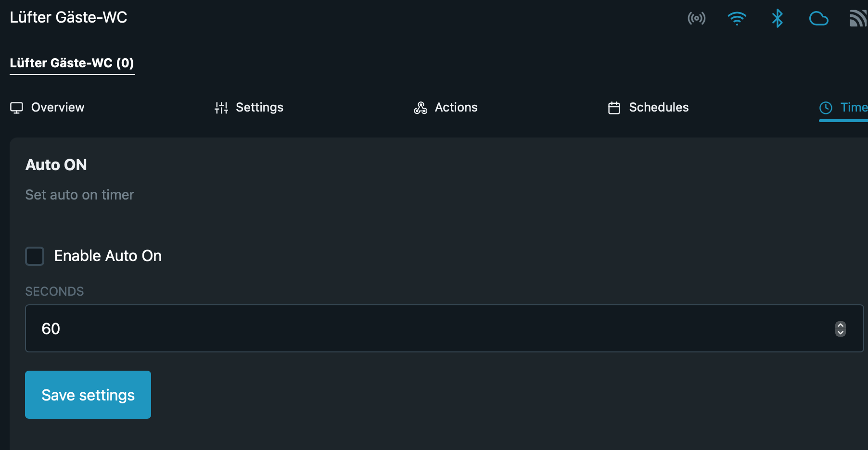Increase seconds with the stepper up arrow
868x450 pixels.
click(841, 325)
